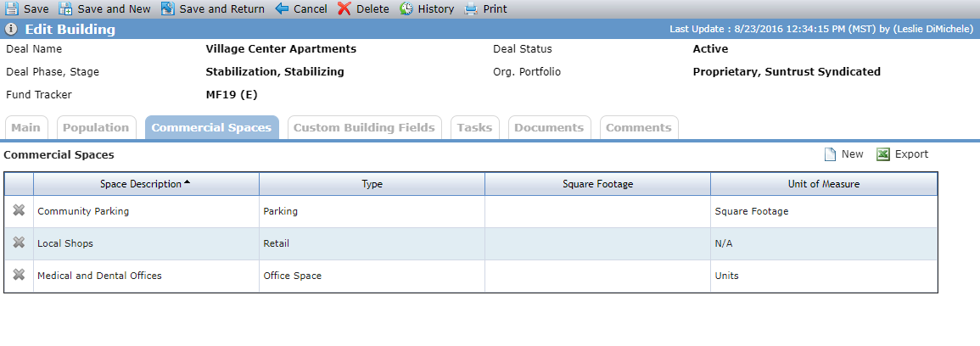Click the Active deal status value
This screenshot has height=346, width=980.
tap(711, 48)
